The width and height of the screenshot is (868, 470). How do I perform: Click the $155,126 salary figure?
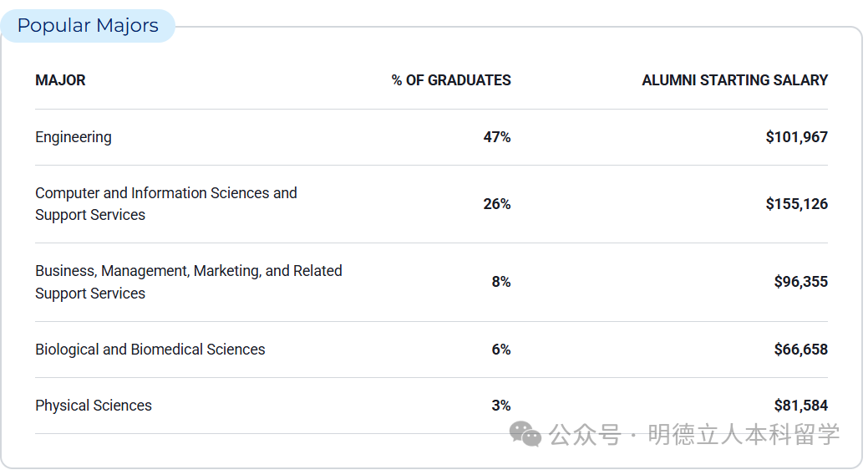pos(796,204)
